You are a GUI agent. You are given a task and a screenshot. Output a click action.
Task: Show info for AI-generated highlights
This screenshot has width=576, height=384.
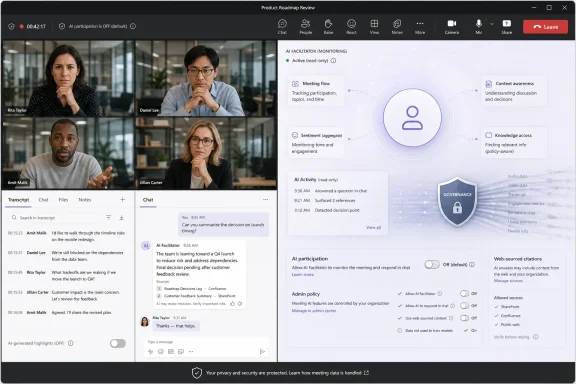(x=71, y=343)
